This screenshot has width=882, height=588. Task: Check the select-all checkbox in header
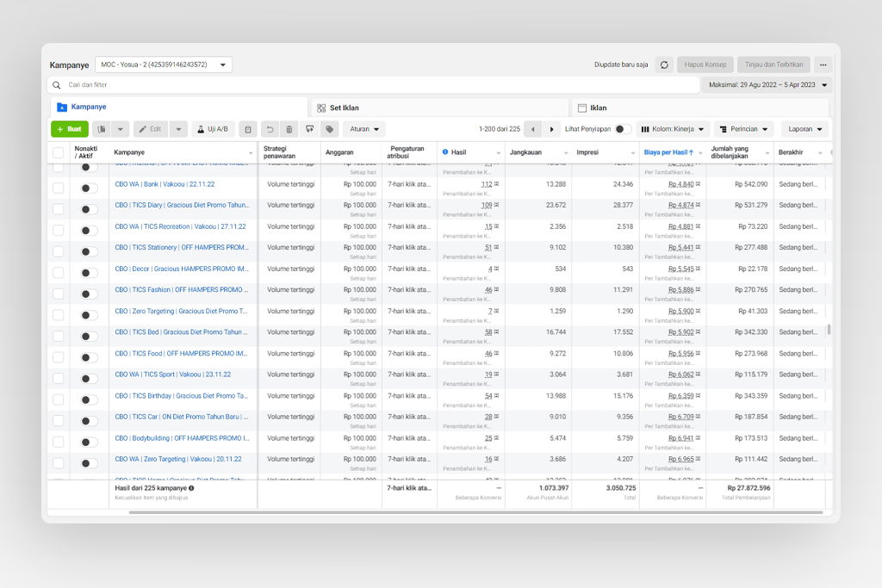[59, 152]
